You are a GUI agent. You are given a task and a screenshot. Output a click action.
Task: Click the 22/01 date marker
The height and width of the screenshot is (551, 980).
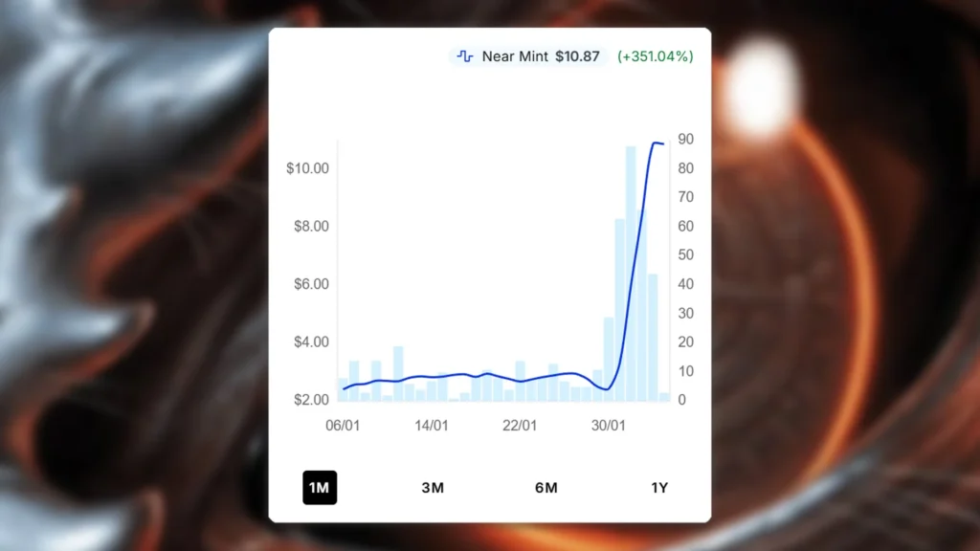click(521, 426)
